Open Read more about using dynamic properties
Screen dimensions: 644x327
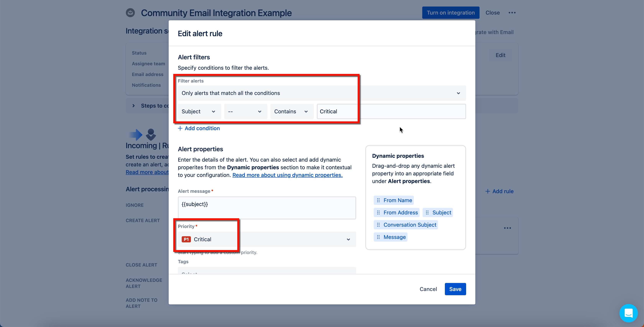[287, 175]
